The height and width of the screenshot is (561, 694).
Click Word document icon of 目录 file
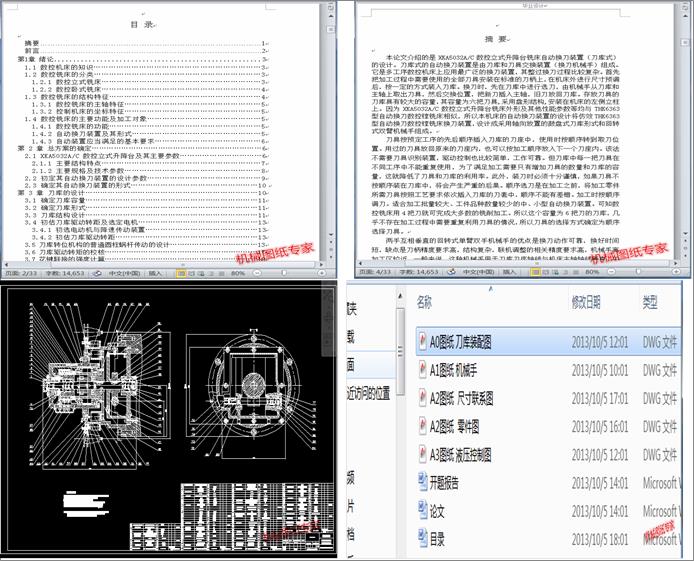point(423,538)
